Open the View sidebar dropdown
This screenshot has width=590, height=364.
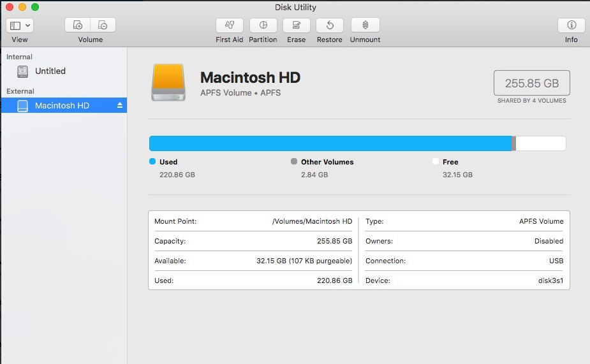[20, 25]
